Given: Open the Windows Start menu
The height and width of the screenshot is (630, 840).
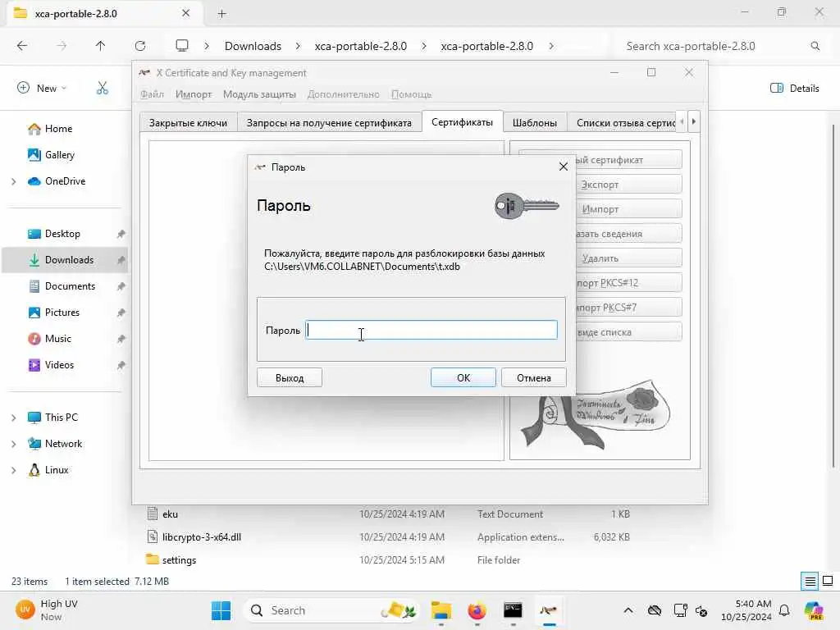Looking at the screenshot, I should (x=221, y=610).
